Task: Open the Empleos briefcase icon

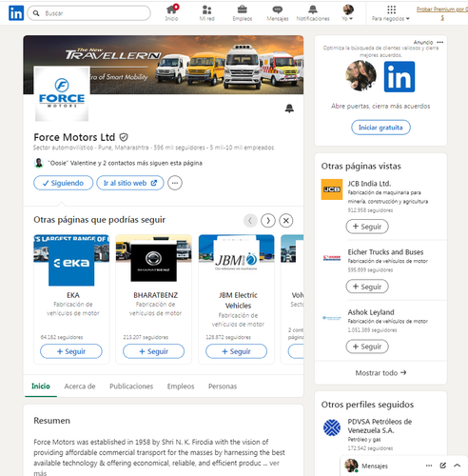Action: point(243,13)
